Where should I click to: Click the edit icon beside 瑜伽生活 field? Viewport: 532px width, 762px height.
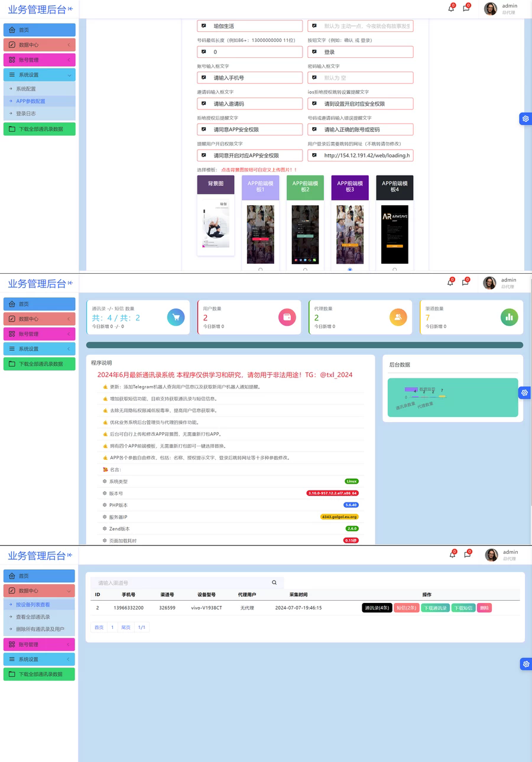point(204,26)
